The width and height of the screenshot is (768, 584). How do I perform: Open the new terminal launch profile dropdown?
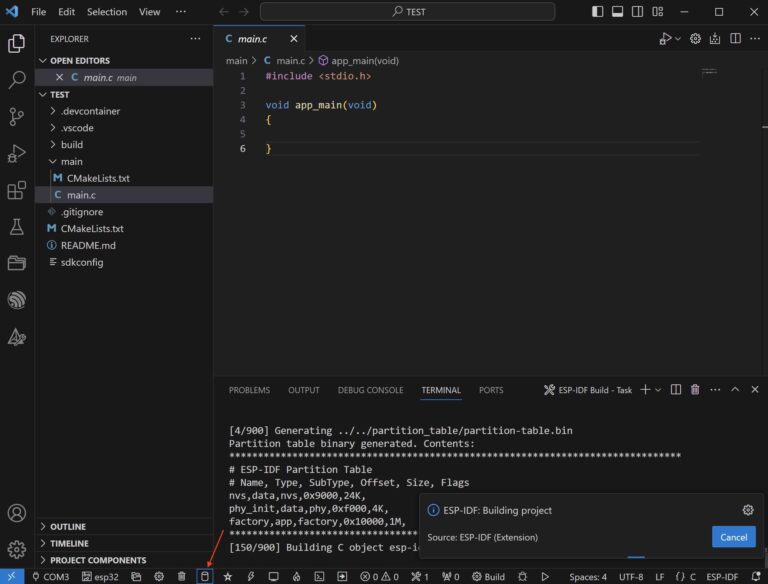click(x=659, y=390)
